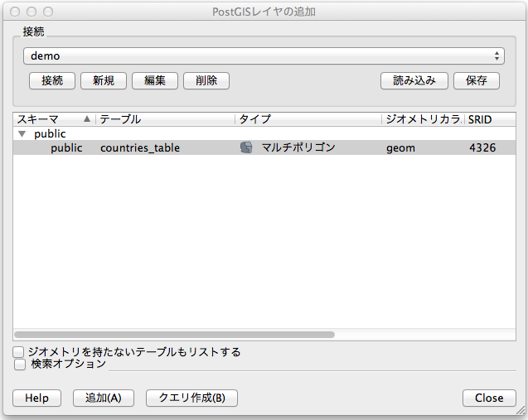The image size is (528, 420).
Task: Toggle the 検索オプション checkbox
Action: [19, 364]
